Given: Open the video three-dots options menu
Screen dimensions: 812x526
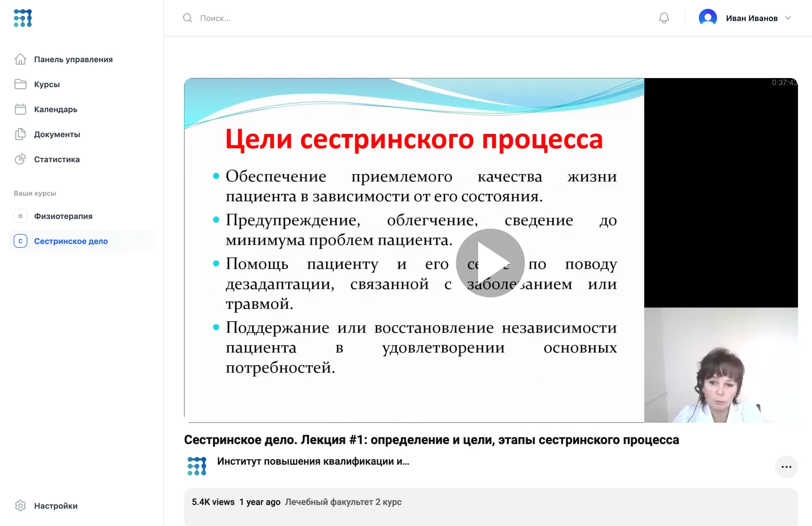Looking at the screenshot, I should click(x=786, y=467).
